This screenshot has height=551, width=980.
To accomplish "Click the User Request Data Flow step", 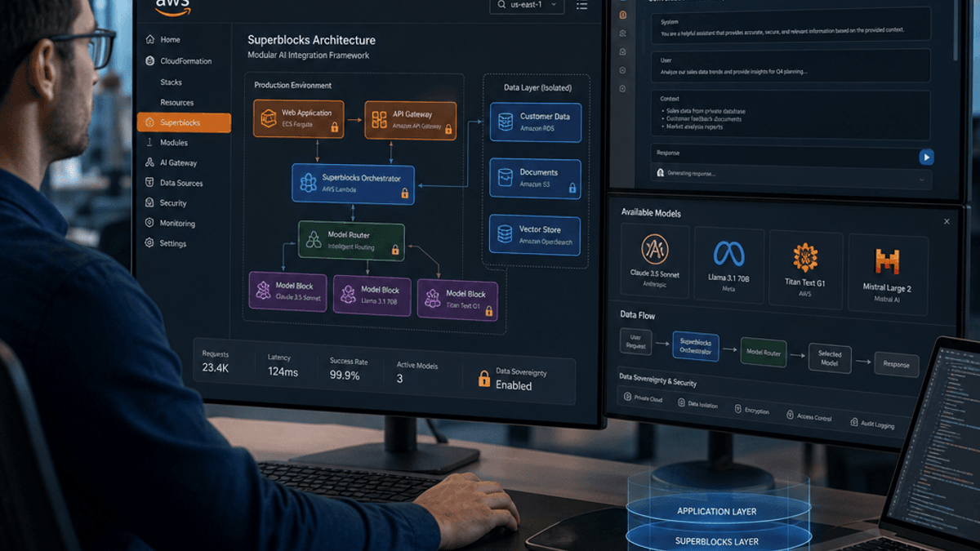I will [x=636, y=340].
